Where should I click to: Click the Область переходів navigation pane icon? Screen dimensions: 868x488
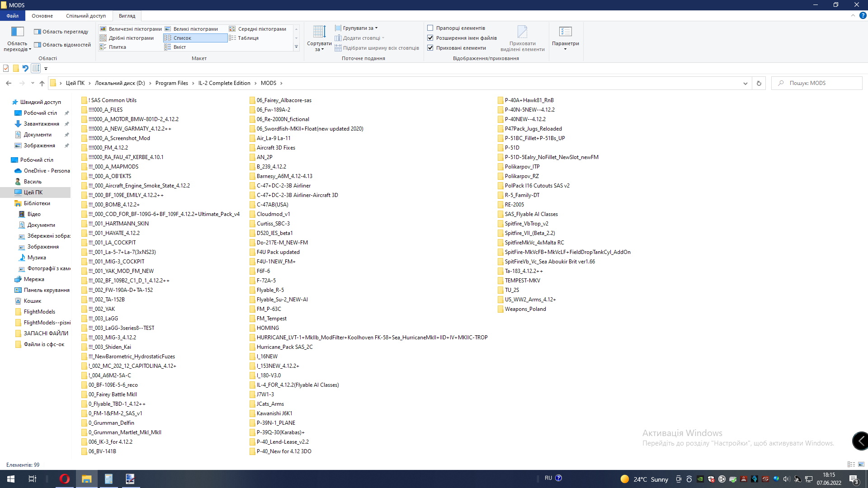coord(17,32)
